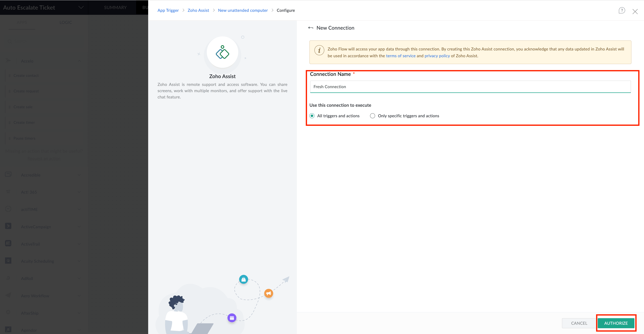The width and height of the screenshot is (644, 334).
Task: Expand the Acuity Scheduling section
Action: click(x=79, y=261)
